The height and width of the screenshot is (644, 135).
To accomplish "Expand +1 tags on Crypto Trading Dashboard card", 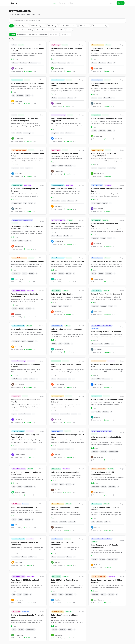I will (75, 166).
